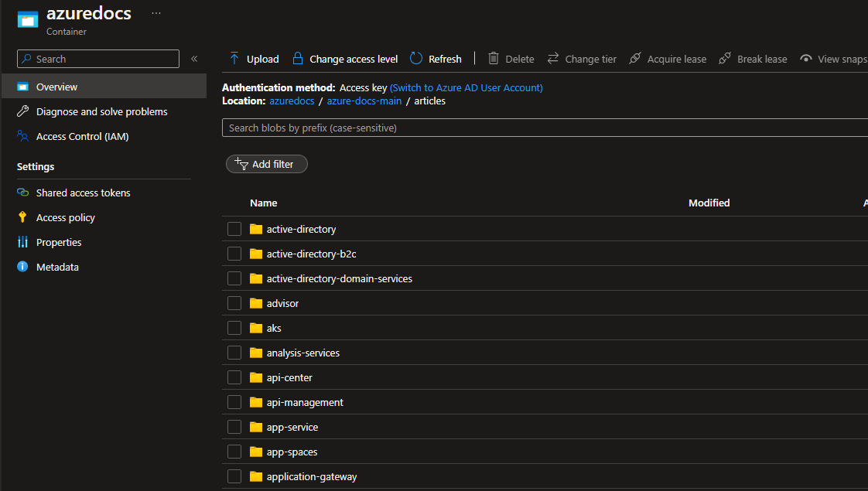Click the Refresh circular arrow icon
868x491 pixels.
coord(415,59)
